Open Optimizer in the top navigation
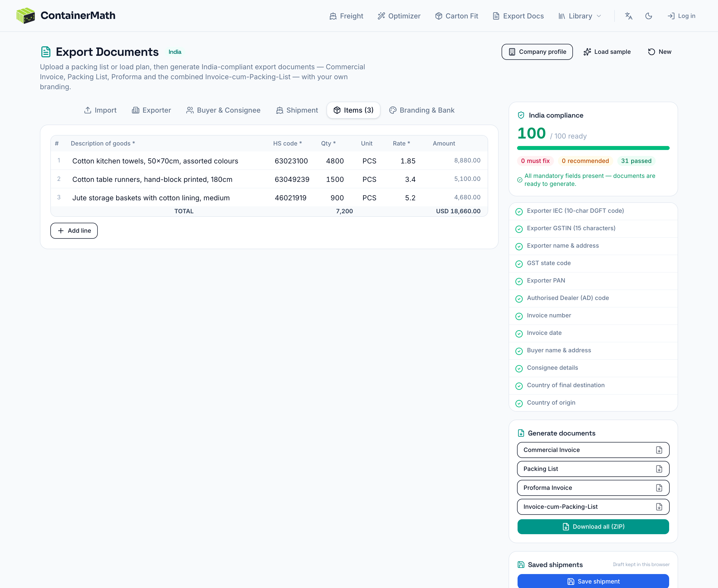Image resolution: width=718 pixels, height=588 pixels. pyautogui.click(x=399, y=16)
